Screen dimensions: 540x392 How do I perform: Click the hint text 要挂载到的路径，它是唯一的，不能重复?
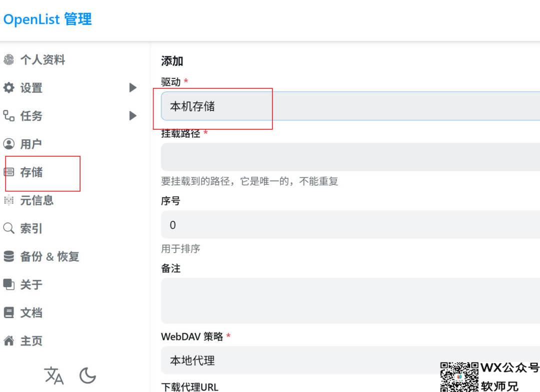[249, 181]
